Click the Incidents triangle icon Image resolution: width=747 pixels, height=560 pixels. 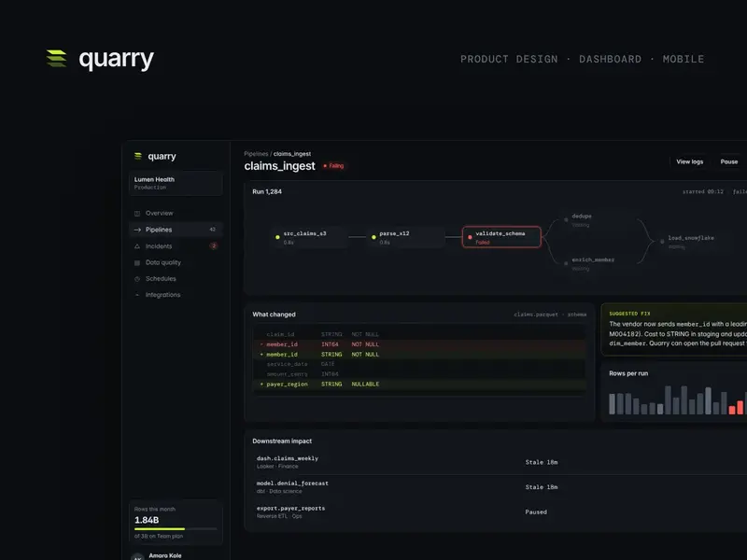(x=137, y=246)
